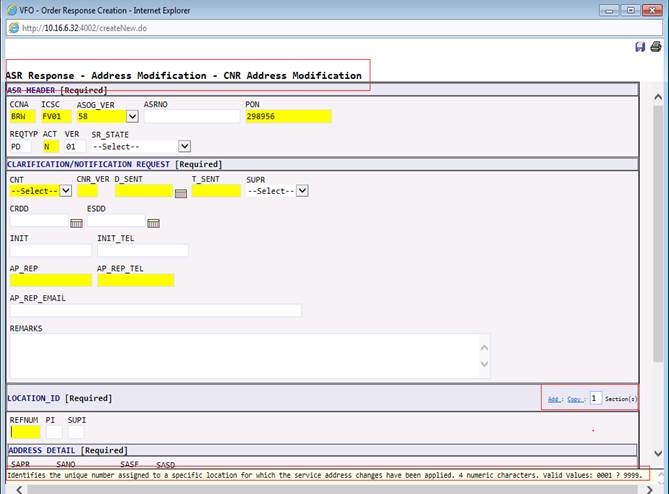
Task: Open the CRDD calendar picker
Action: tap(76, 223)
